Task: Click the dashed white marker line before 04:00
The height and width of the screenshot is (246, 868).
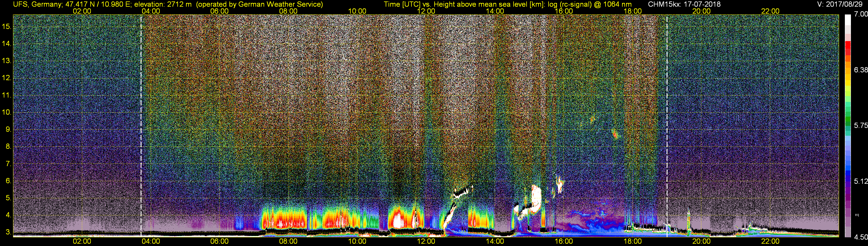Action: tap(141, 125)
